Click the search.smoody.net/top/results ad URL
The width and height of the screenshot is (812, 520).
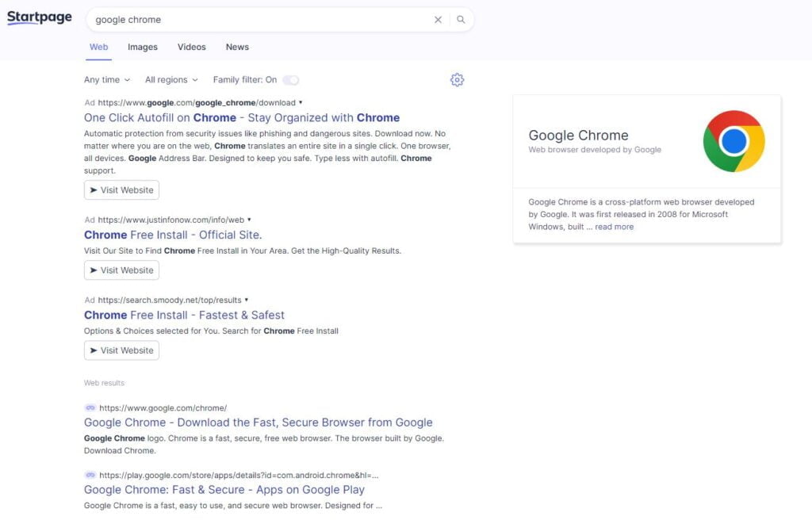click(170, 300)
